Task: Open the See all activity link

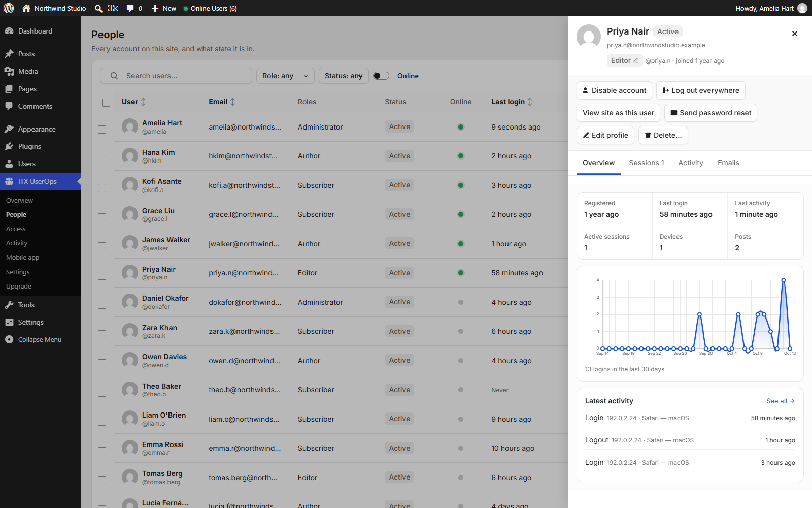Action: pyautogui.click(x=781, y=401)
